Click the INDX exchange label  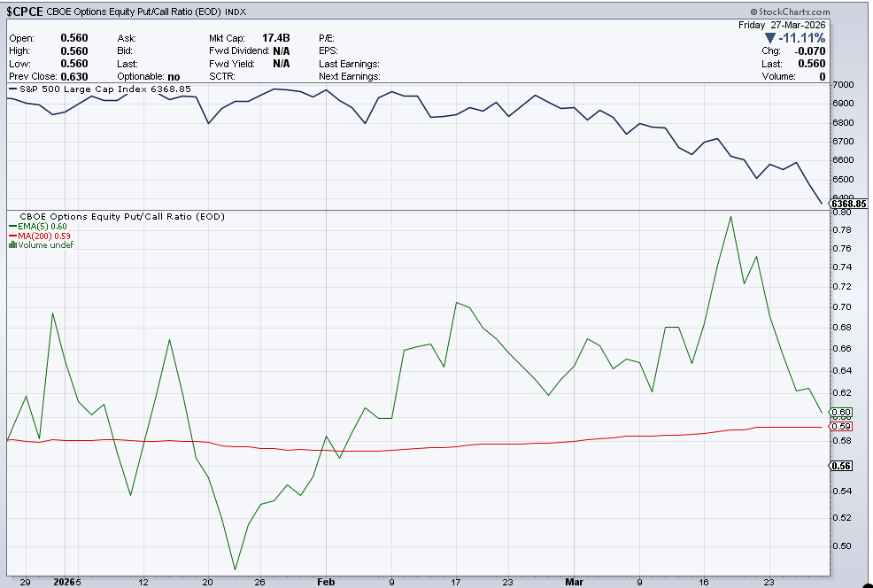click(236, 12)
